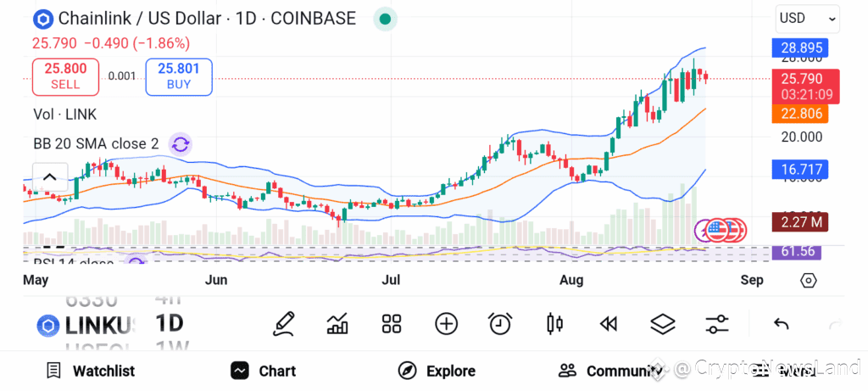This screenshot has width=868, height=391.
Task: Select the pencil drawing tool
Action: (x=283, y=324)
